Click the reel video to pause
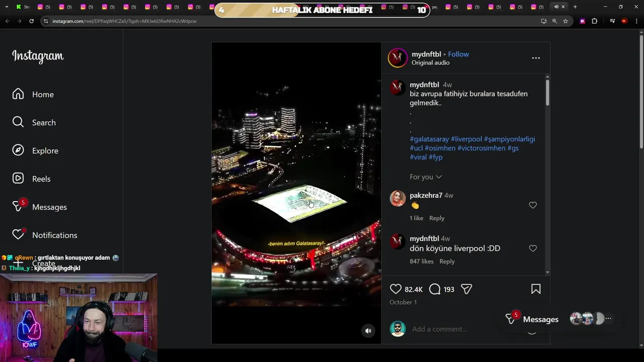 point(296,193)
